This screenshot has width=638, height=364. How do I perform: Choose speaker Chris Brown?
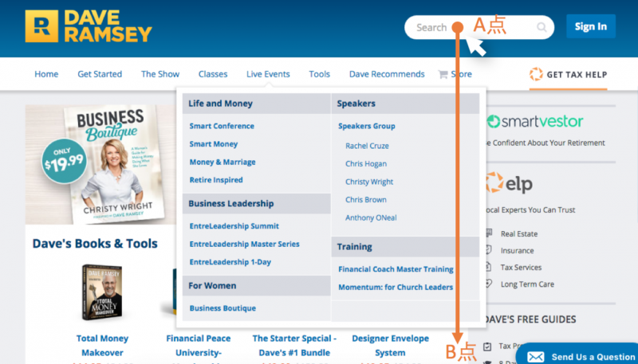click(x=366, y=199)
